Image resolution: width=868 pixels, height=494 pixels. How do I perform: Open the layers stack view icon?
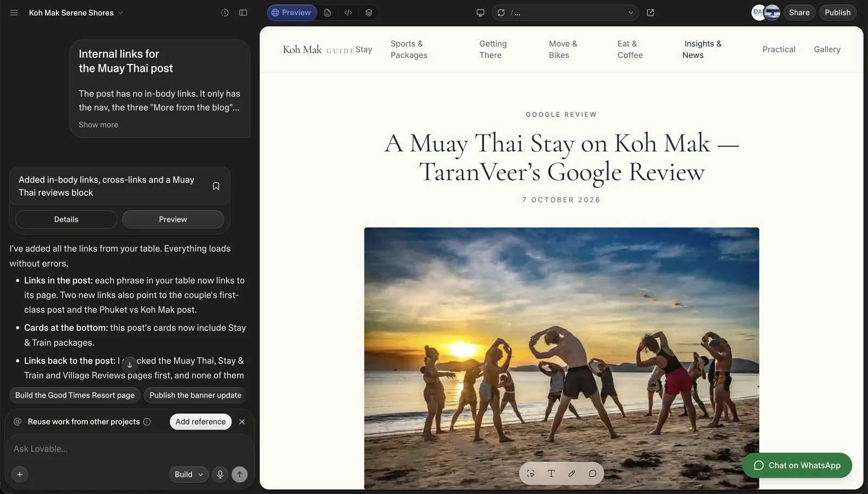click(369, 12)
